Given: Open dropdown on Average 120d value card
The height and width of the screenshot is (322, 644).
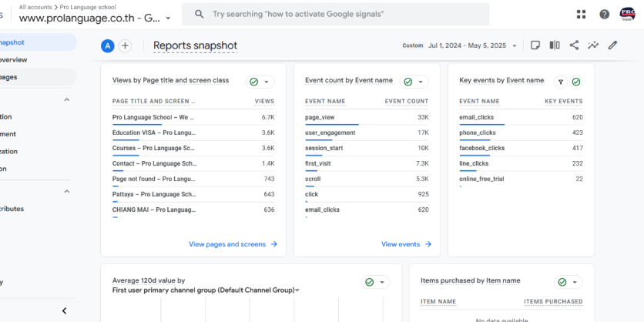Looking at the screenshot, I should 382,282.
